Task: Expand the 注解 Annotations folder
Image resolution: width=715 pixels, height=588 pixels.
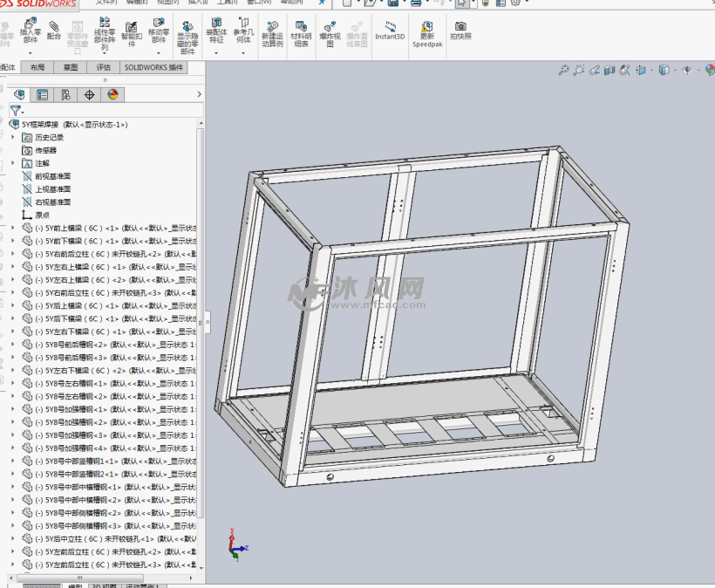Action: point(13,163)
